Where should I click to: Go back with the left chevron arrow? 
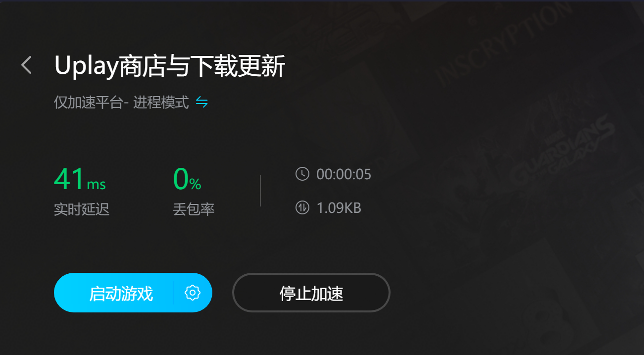(x=27, y=65)
